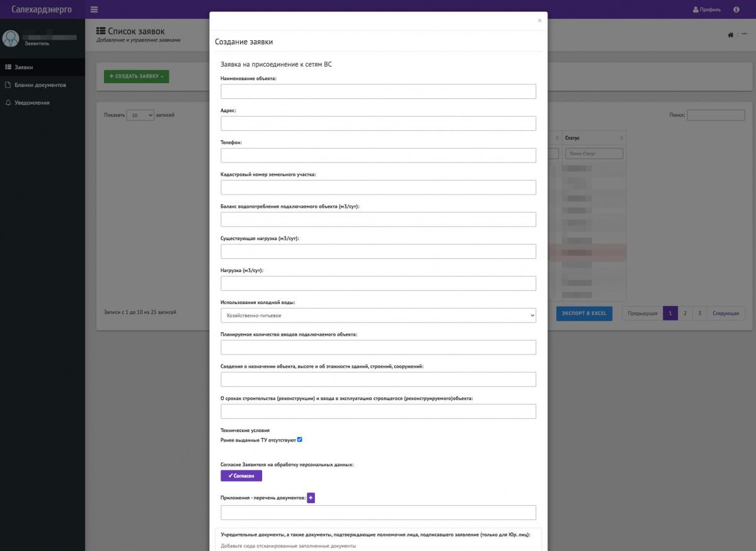Image resolution: width=756 pixels, height=551 pixels.
Task: Click the user avatar in the sidebar
Action: point(11,38)
